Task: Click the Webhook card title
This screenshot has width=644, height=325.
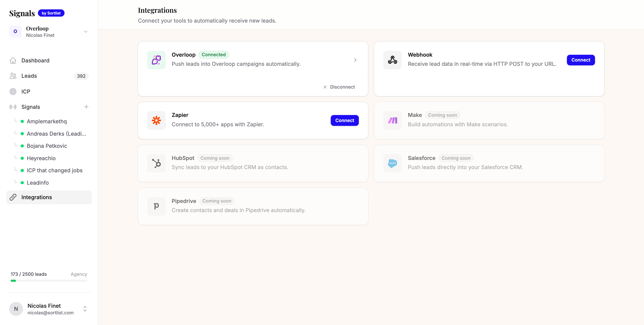Action: pyautogui.click(x=420, y=55)
